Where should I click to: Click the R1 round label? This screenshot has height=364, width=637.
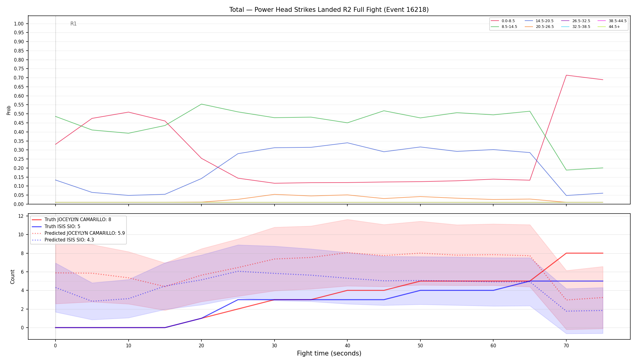click(x=73, y=24)
